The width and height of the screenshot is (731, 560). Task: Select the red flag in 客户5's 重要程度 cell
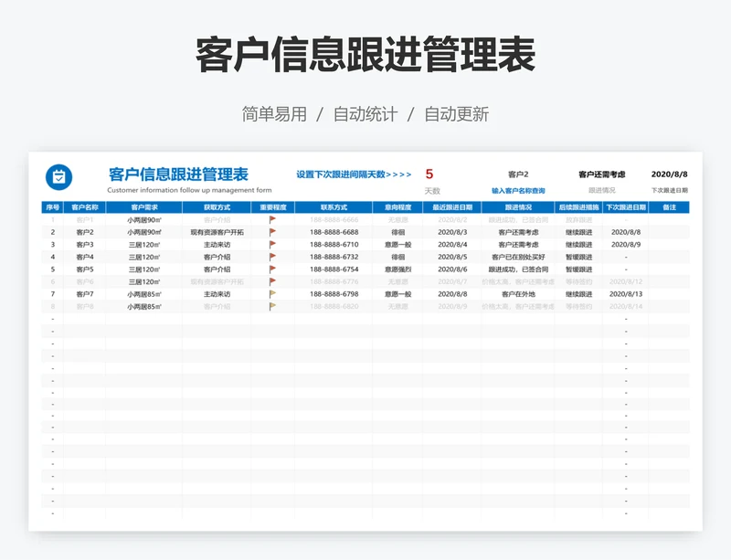click(270, 269)
